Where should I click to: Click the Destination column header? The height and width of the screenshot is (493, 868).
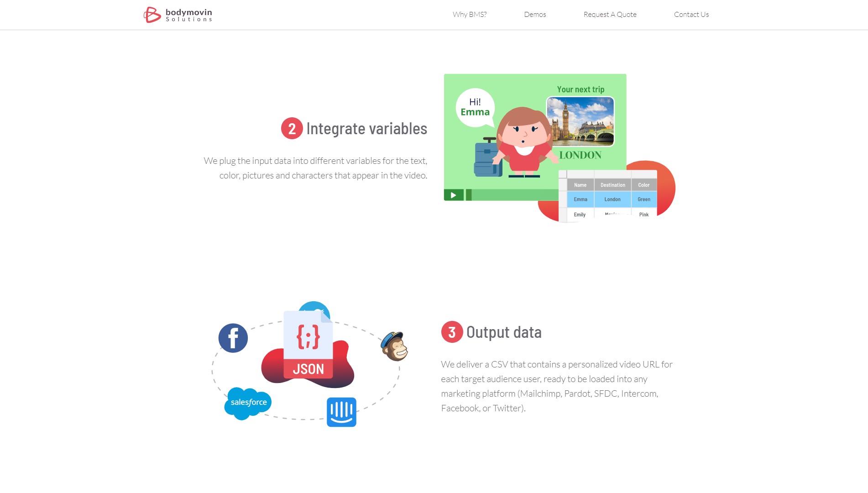tap(612, 185)
